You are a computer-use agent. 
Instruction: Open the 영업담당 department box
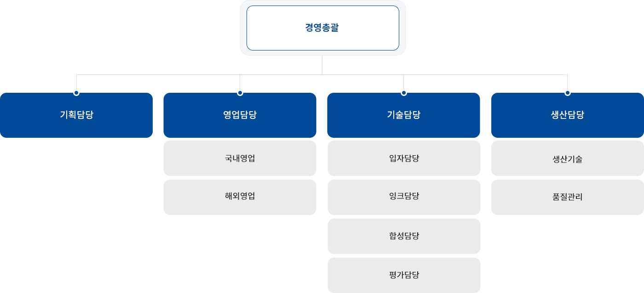(240, 115)
